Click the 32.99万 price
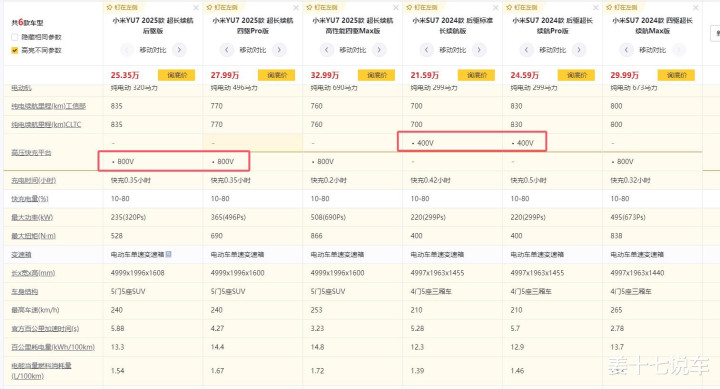Screen dimensions: 720x389 click(x=325, y=75)
